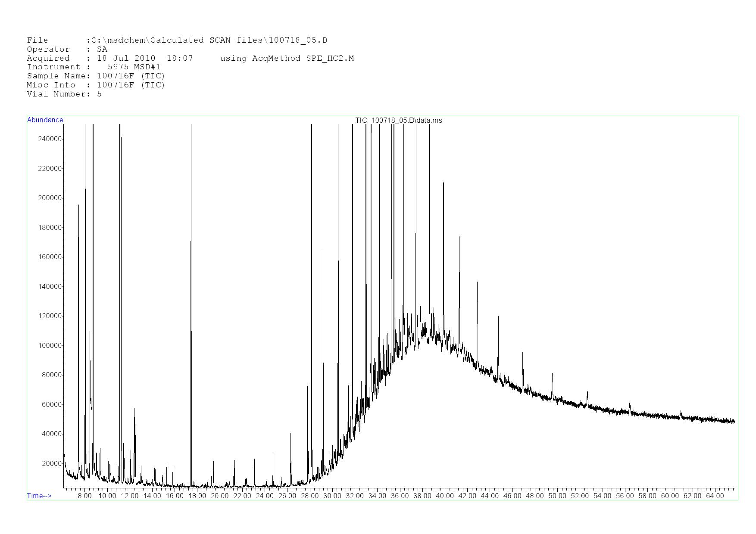756x534 pixels.
Task: Select the Instrument 5975 MSD#1 line
Action: tap(94, 67)
